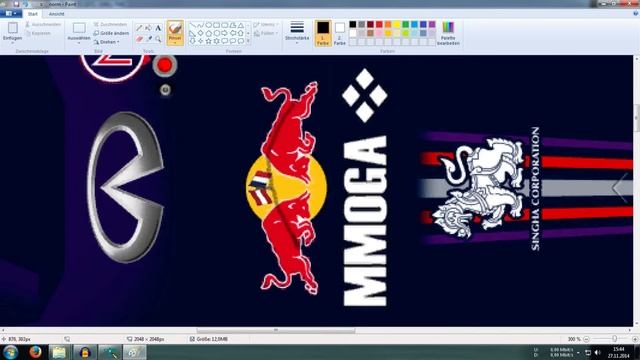Choose the down arrow shape
The image size is (640, 360).
click(x=192, y=41)
